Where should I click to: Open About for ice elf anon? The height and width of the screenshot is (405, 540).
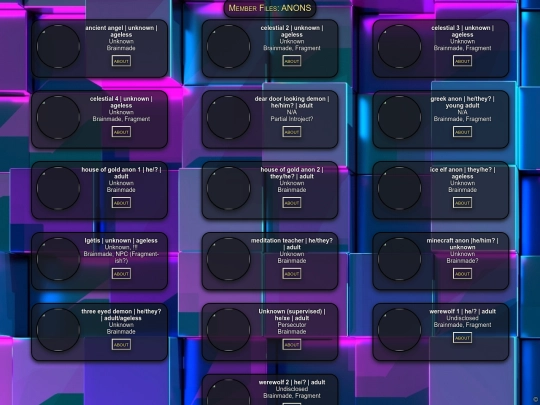pyautogui.click(x=462, y=203)
